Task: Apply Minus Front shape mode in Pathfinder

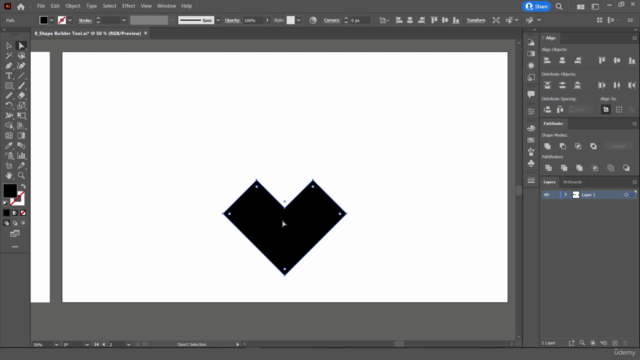Action: 562,146
